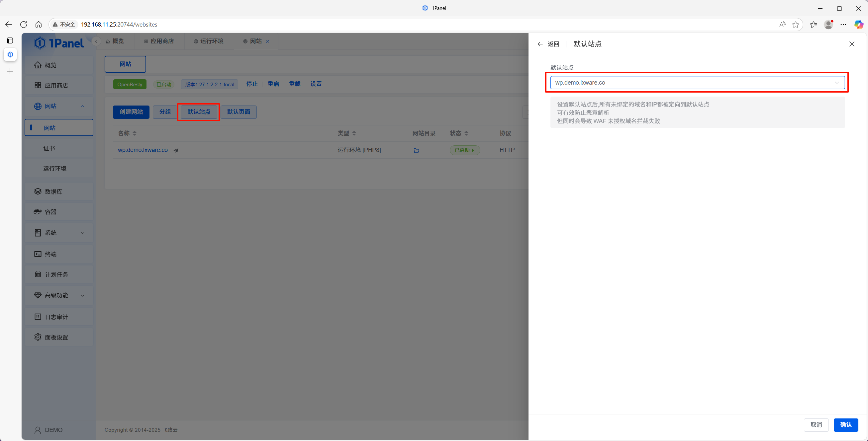Image resolution: width=868 pixels, height=441 pixels.
Task: Open 面板设置 in the sidebar
Action: click(59, 337)
